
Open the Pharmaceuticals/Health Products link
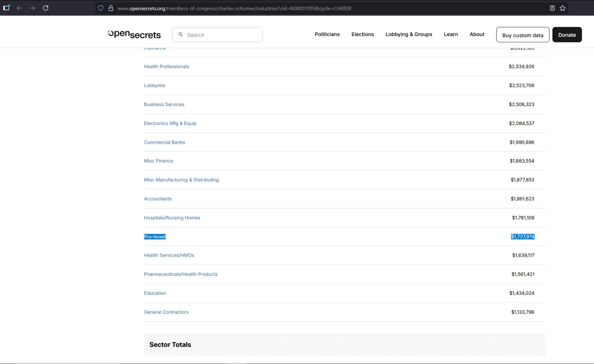(181, 274)
